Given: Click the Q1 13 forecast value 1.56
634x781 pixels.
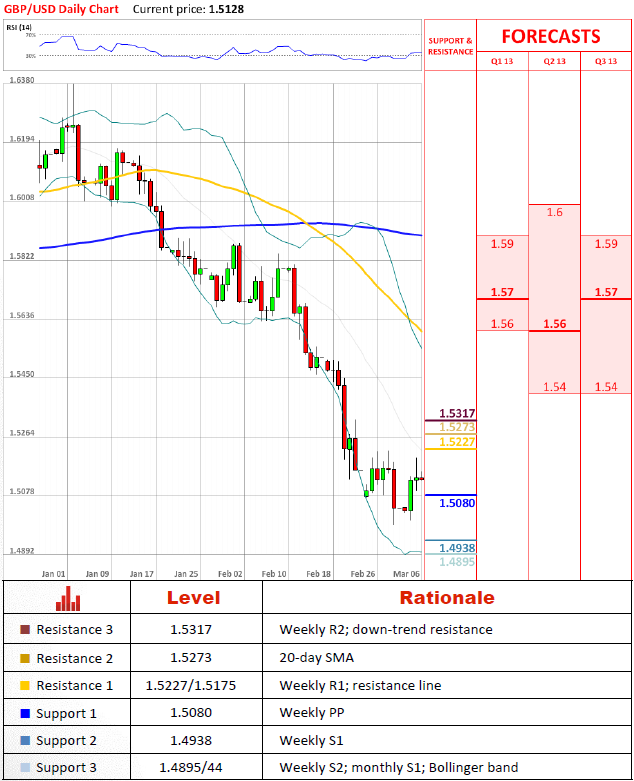Looking at the screenshot, I should click(502, 324).
